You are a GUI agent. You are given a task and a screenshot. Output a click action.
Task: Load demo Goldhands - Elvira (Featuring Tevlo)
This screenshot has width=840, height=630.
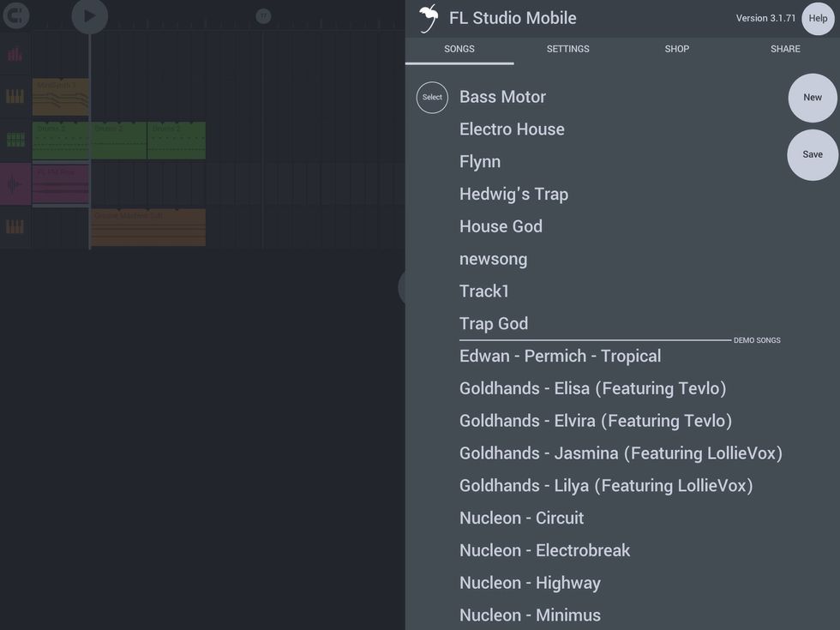595,421
